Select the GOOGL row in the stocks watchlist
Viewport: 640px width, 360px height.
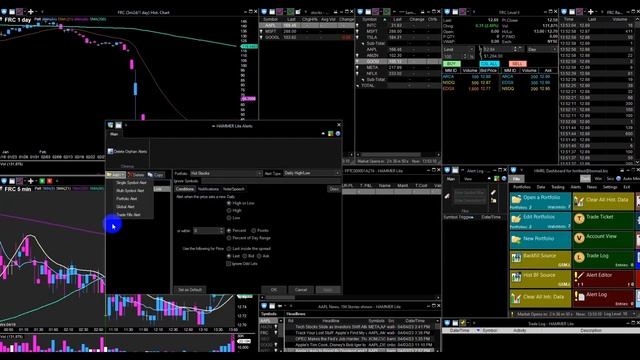point(307,37)
